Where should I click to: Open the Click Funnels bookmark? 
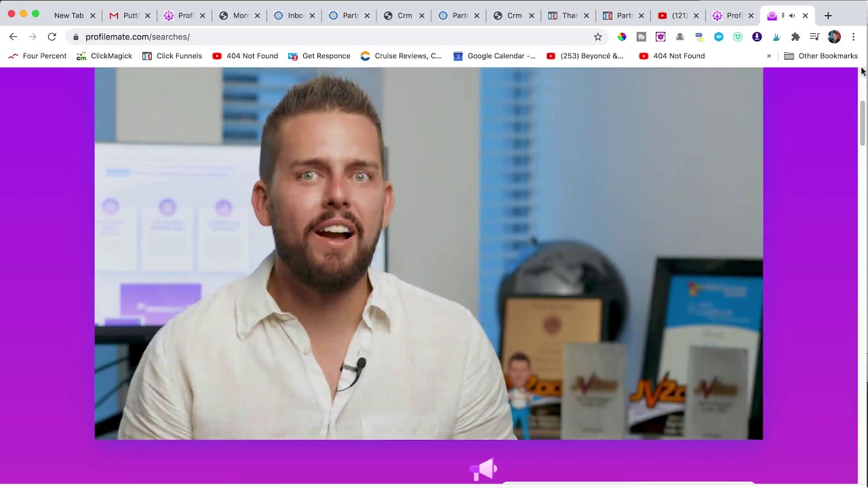(x=172, y=56)
